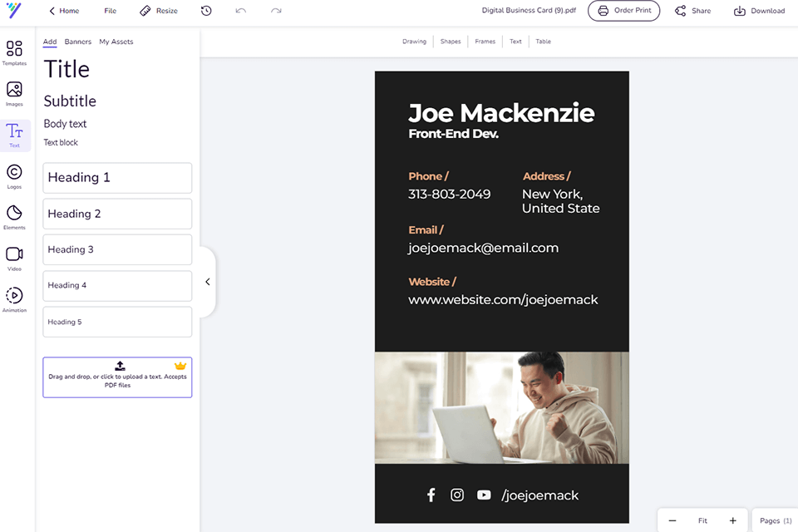
Task: Collapse the left text panel
Action: pyautogui.click(x=208, y=282)
